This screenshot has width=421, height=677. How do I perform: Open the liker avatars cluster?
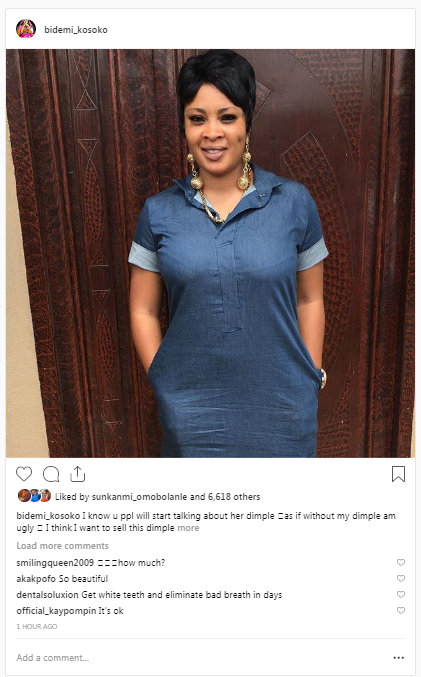click(34, 496)
